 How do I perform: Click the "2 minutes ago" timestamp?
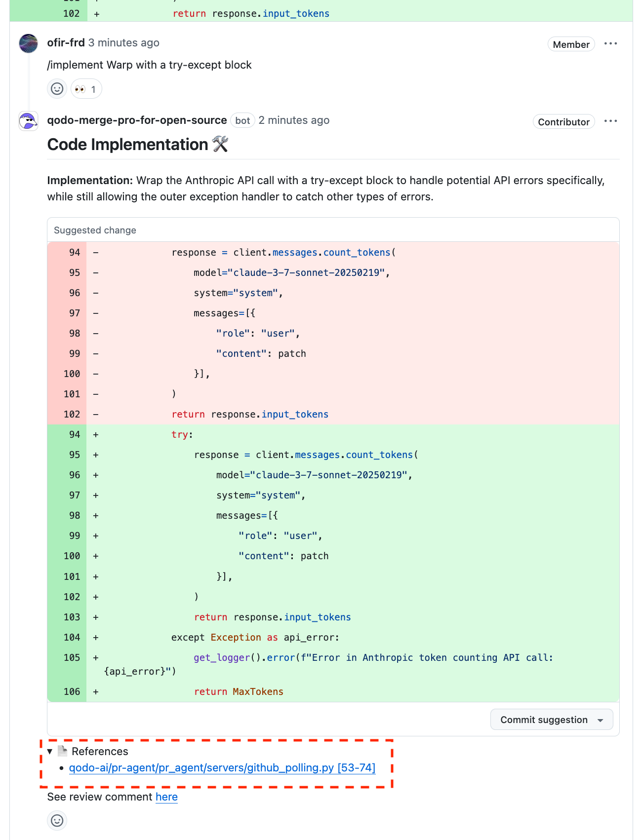[294, 120]
